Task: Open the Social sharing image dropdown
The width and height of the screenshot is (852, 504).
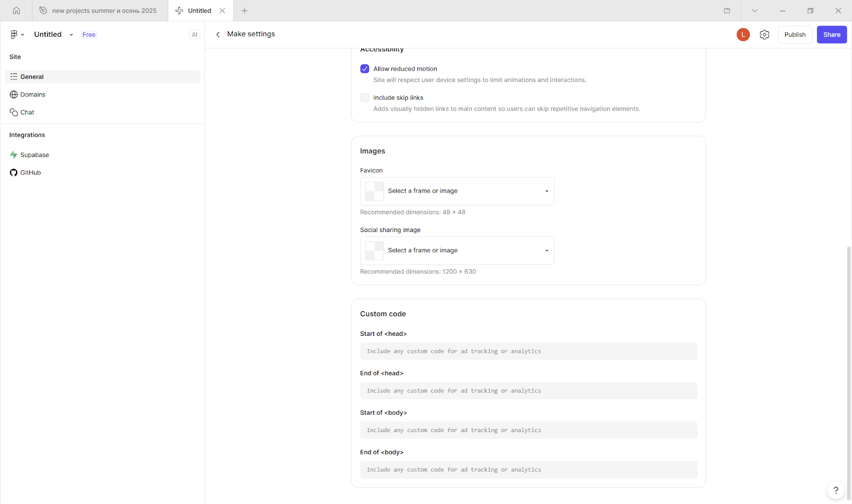Action: pyautogui.click(x=457, y=251)
